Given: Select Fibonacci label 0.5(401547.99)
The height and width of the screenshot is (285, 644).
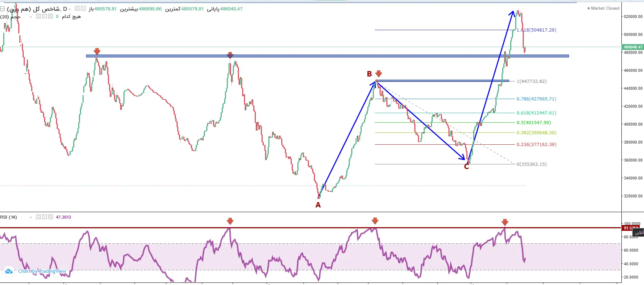Looking at the screenshot, I should 534,122.
